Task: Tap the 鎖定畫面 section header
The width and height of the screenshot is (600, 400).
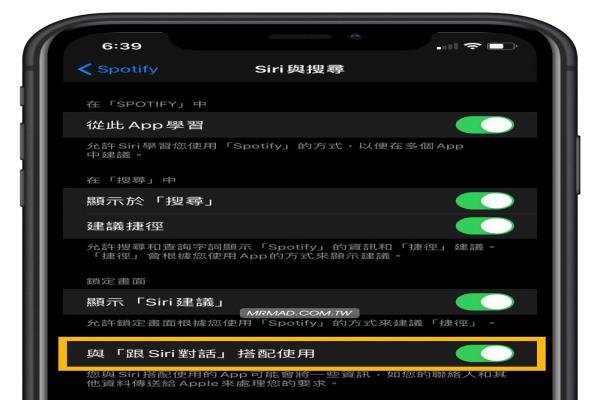Action: coord(116,281)
